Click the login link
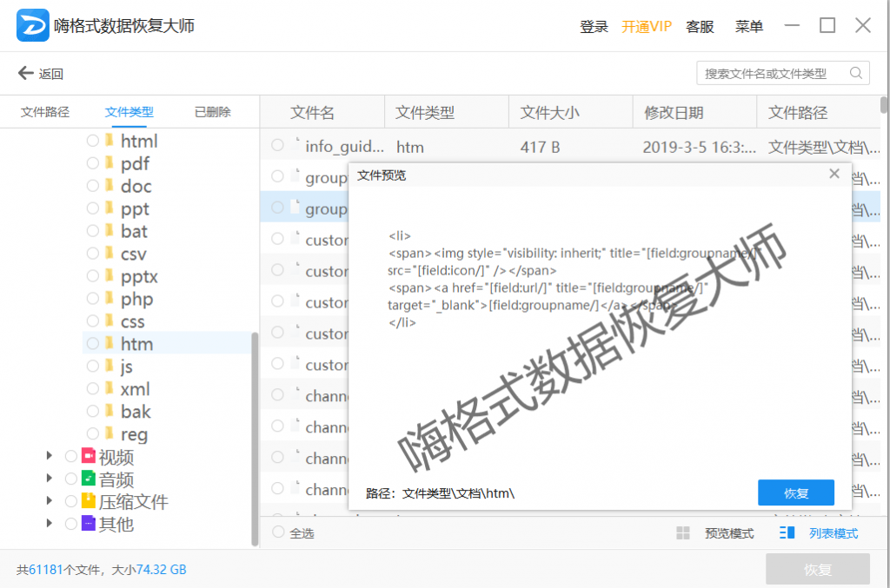The image size is (890, 588). coord(594,26)
